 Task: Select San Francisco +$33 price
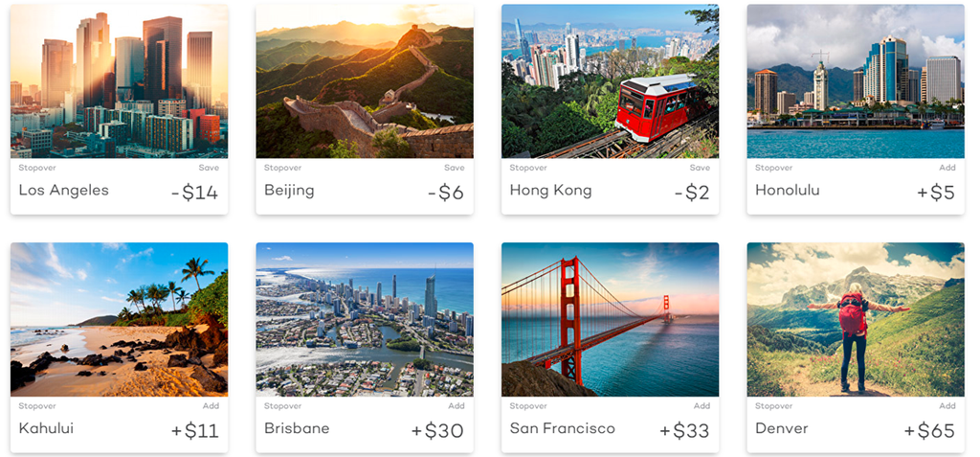click(x=684, y=431)
